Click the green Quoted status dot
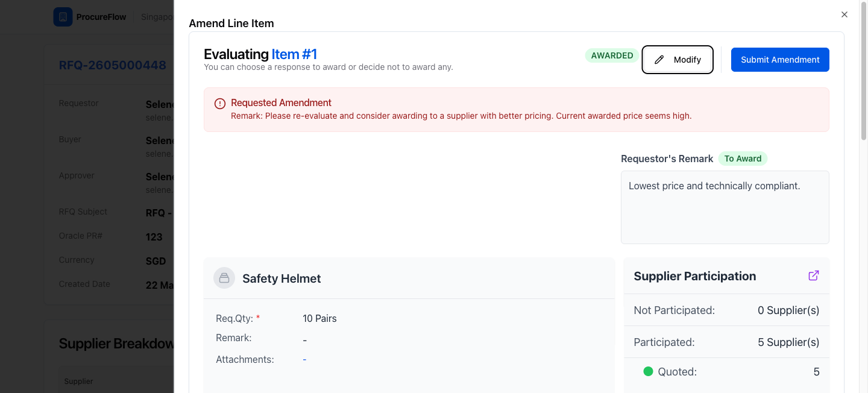 [649, 371]
